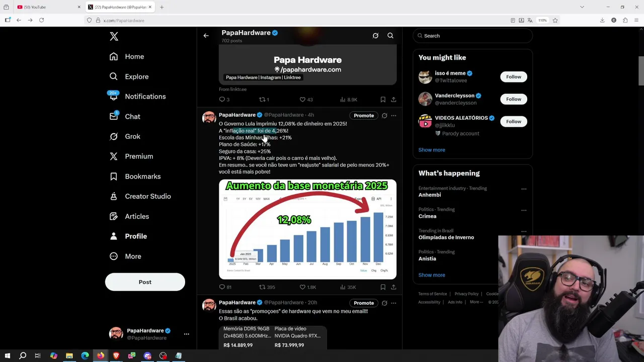Go to Premium section
The width and height of the screenshot is (644, 362).
point(131,156)
